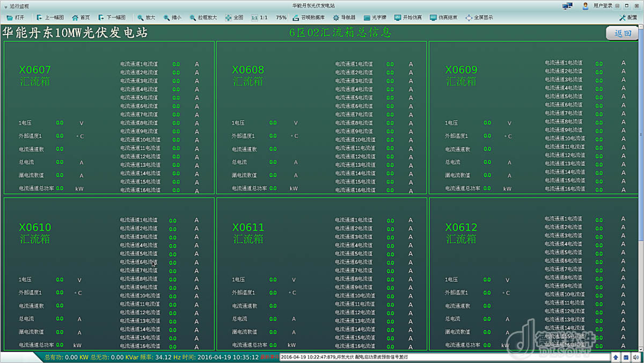Open the 配置 configuration settings
Image resolution: width=644 pixels, height=363 pixels.
coord(628,18)
